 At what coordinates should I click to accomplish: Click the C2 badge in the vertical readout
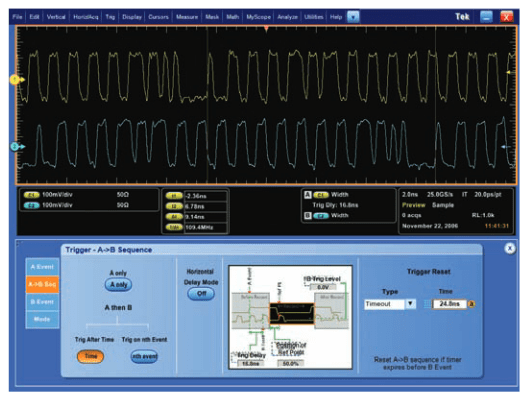click(31, 205)
